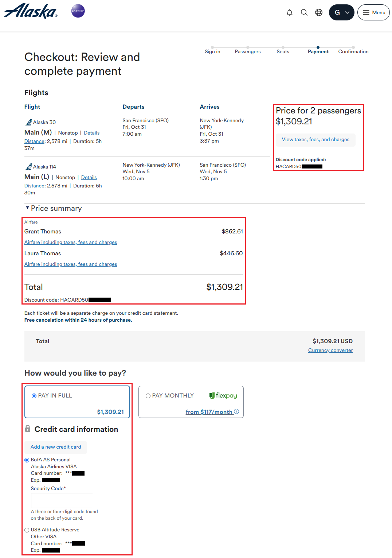
Task: Choose the USB Altitude Reserve card
Action: coord(27,530)
